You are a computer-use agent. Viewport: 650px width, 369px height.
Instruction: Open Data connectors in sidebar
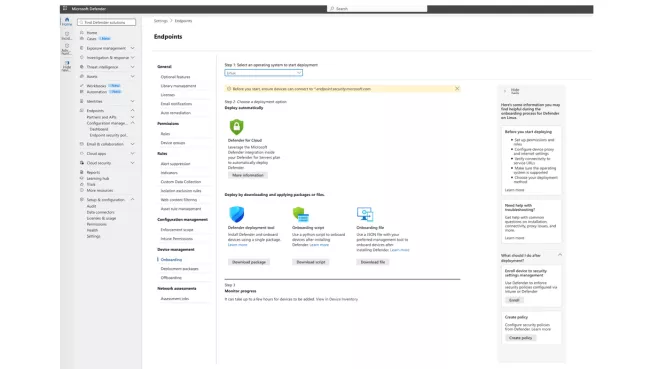click(101, 212)
